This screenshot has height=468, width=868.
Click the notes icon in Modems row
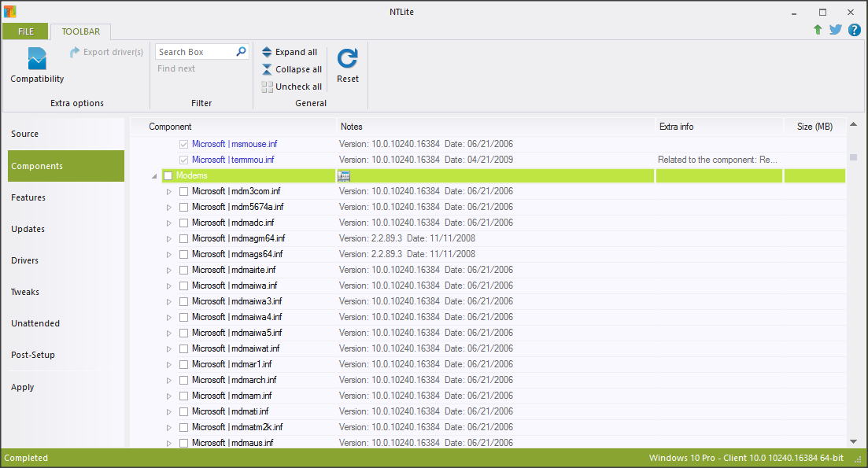point(344,175)
